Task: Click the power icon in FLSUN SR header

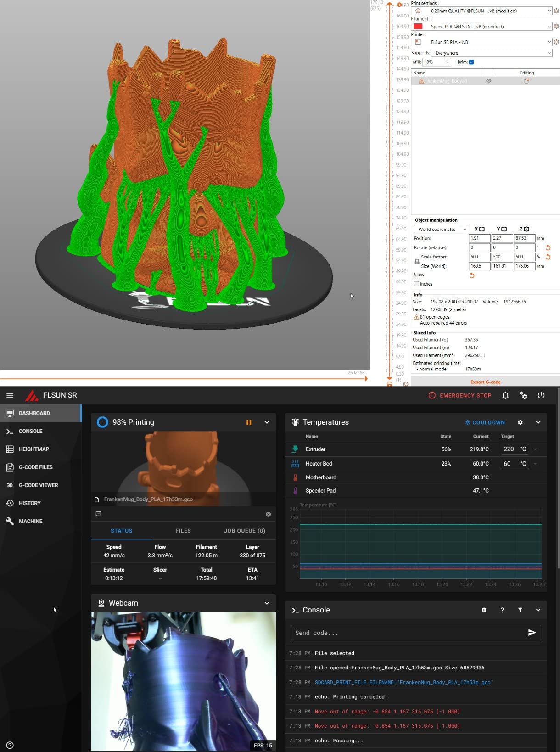Action: (541, 395)
